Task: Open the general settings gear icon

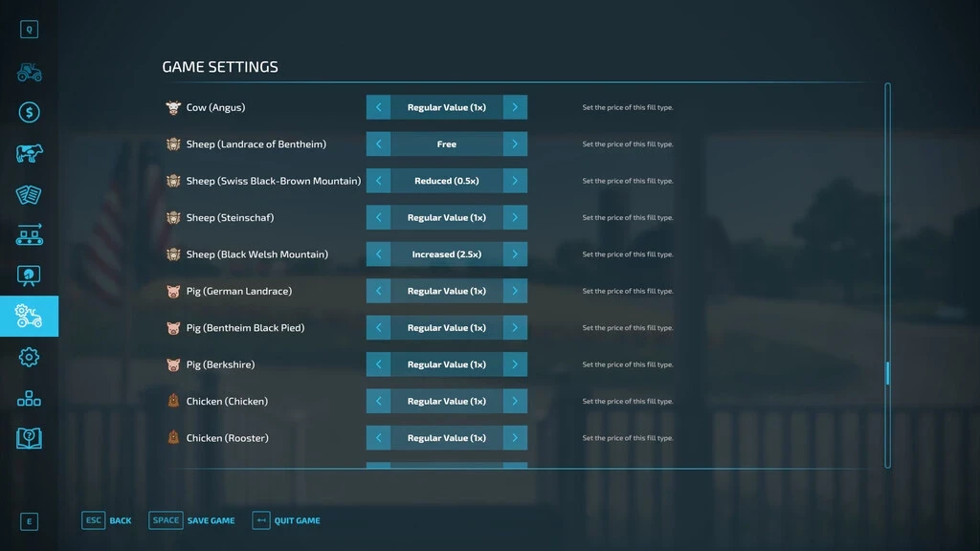Action: click(29, 357)
